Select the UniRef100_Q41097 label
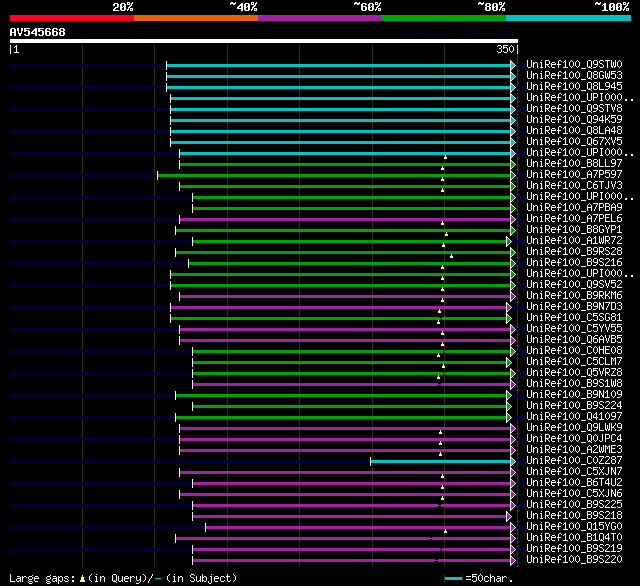 (574, 417)
